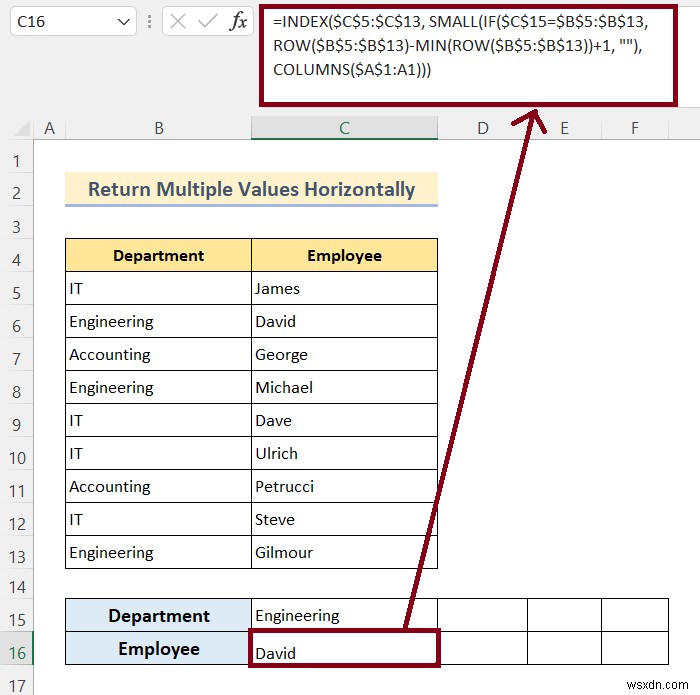Screen dimensions: 700x695
Task: Click the 'Department' table header cell in row 4
Action: (x=158, y=255)
